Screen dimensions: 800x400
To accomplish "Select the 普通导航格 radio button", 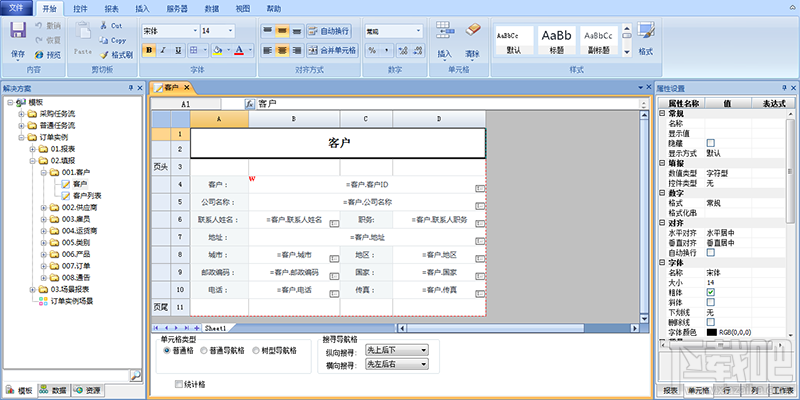I will click(x=204, y=351).
